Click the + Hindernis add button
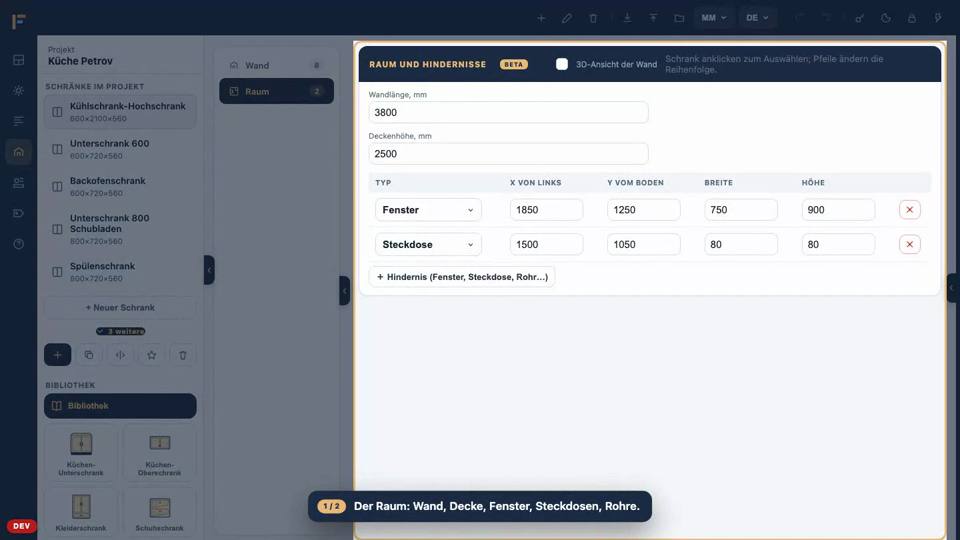Image resolution: width=960 pixels, height=540 pixels. click(x=462, y=277)
